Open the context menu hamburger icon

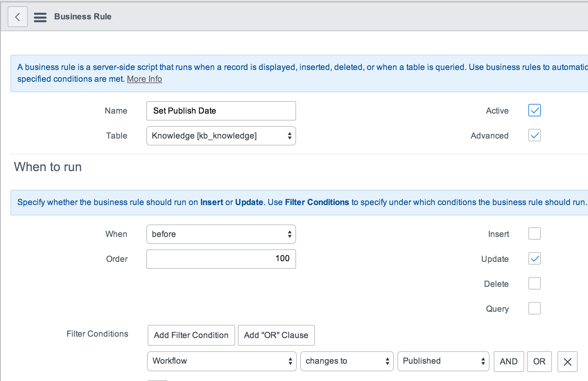coord(40,17)
